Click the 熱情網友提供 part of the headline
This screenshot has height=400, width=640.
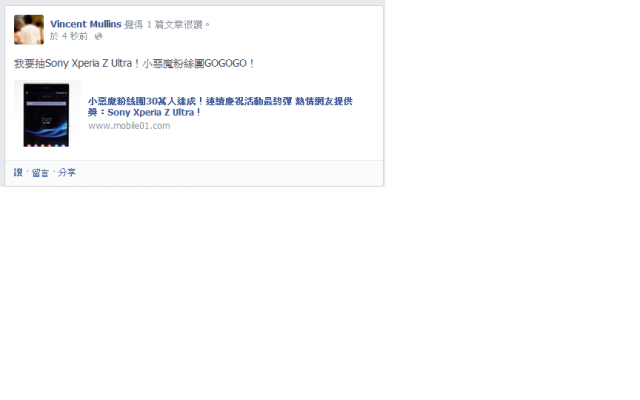coord(324,101)
